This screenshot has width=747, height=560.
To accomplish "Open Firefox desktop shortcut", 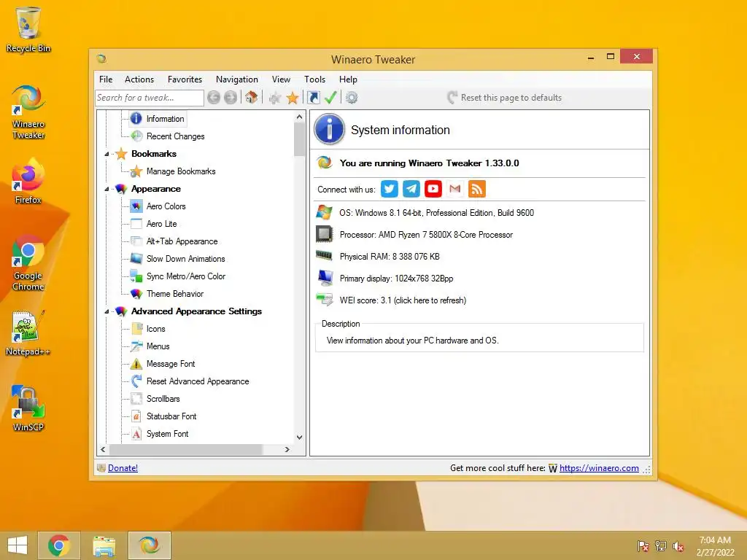I will (x=28, y=182).
